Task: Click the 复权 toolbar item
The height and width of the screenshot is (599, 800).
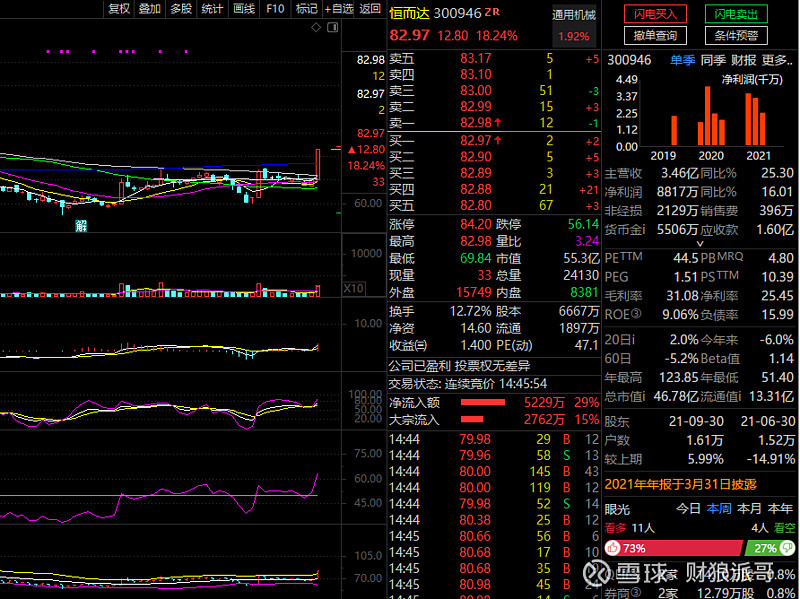Action: pyautogui.click(x=119, y=9)
